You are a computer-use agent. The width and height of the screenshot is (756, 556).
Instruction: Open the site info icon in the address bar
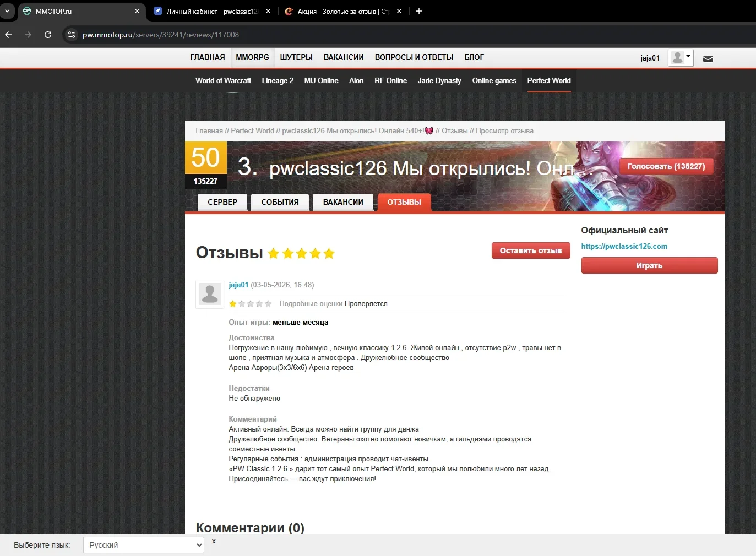[71, 35]
